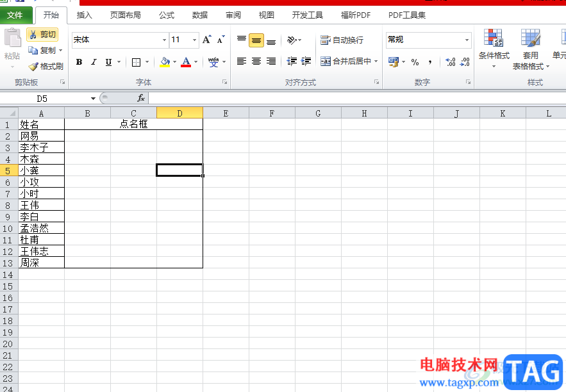Open the File (文件) tab
Viewport: 566px width, 392px height.
point(15,15)
